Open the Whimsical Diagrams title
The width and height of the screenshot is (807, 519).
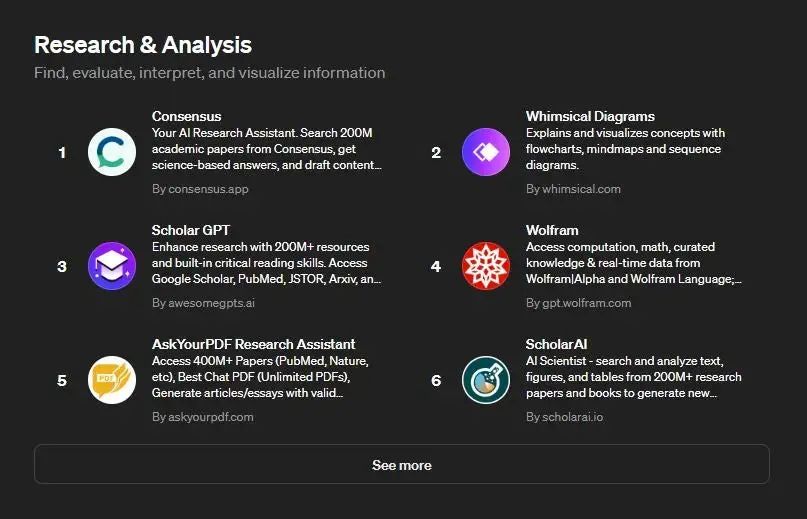click(x=590, y=116)
